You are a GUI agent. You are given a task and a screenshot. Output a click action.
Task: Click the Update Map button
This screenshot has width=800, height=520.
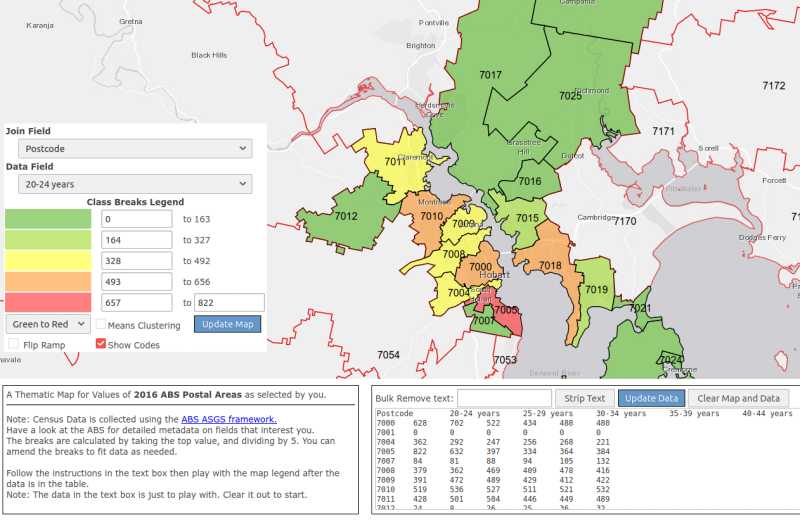point(227,324)
